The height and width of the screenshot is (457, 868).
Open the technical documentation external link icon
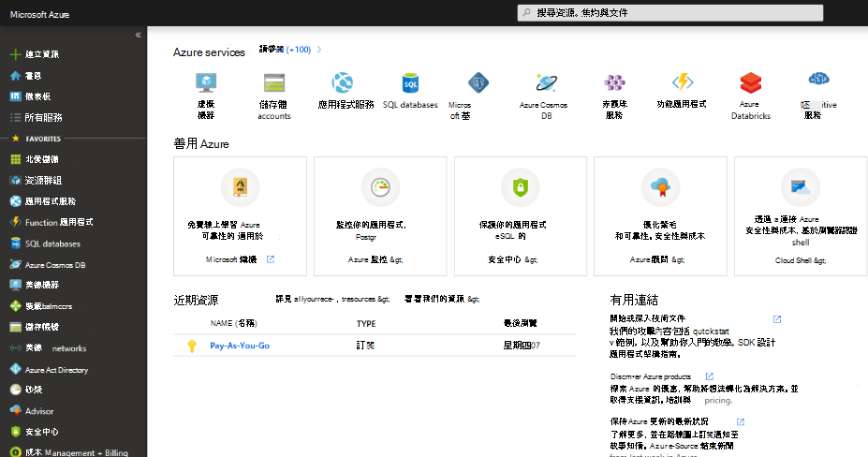[777, 319]
